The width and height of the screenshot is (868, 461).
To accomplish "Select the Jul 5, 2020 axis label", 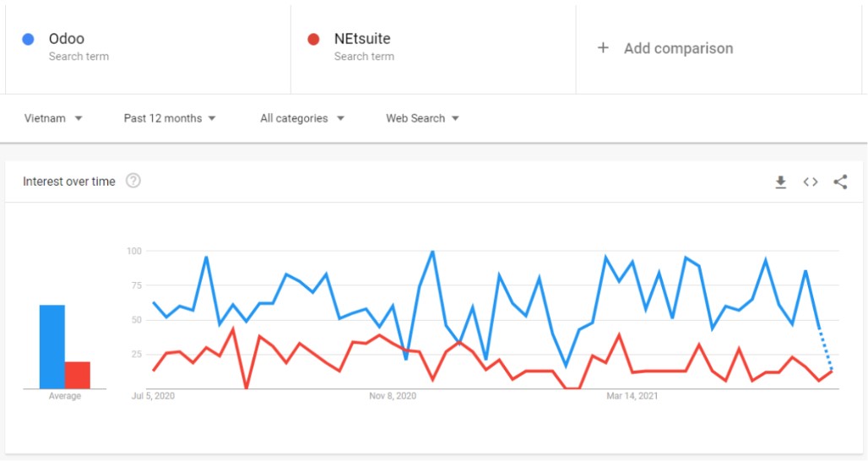I will point(154,395).
